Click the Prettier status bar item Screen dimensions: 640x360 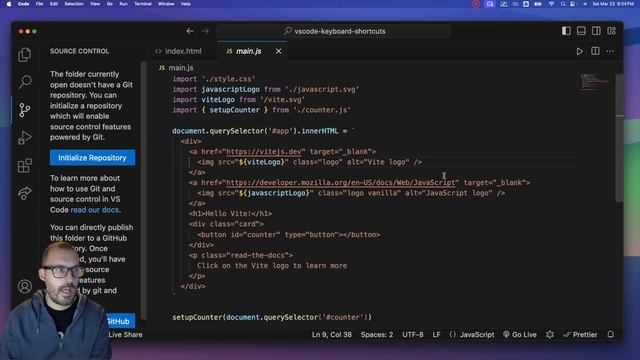[x=580, y=335]
